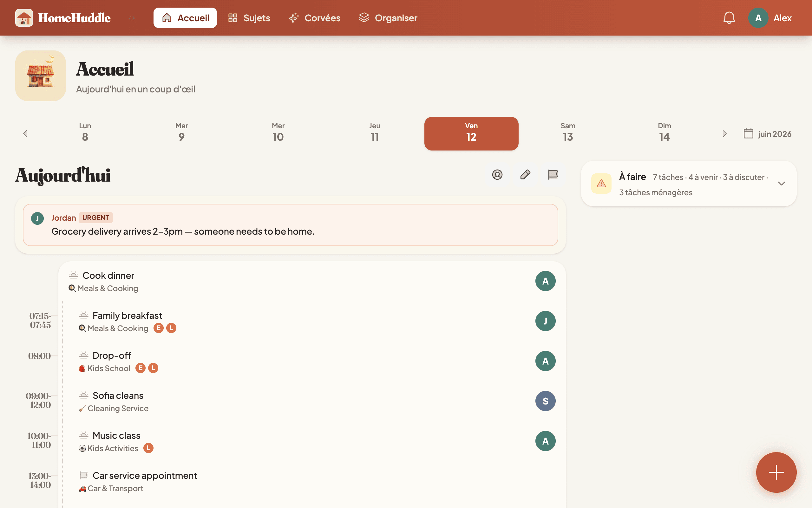
Task: Click the L badge on Music class
Action: click(x=148, y=448)
